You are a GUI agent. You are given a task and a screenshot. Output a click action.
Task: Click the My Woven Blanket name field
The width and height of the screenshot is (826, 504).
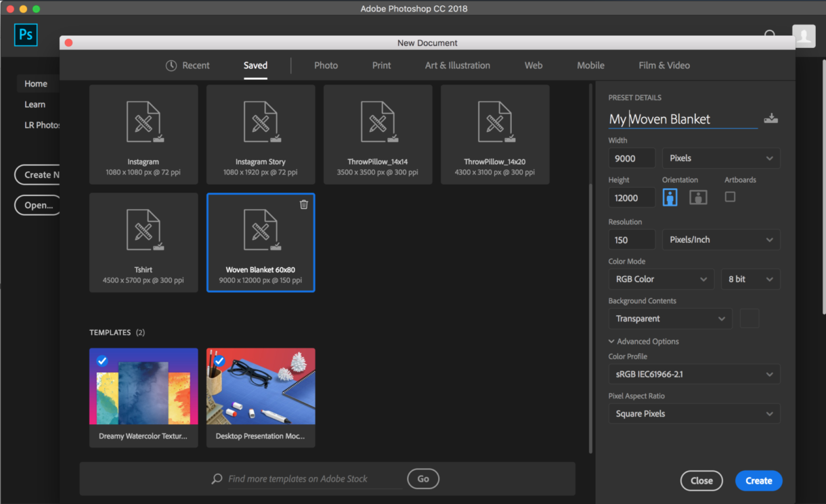(x=682, y=119)
